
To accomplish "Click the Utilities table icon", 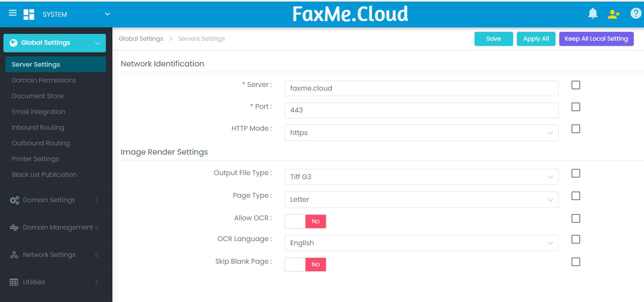I will pyautogui.click(x=14, y=282).
